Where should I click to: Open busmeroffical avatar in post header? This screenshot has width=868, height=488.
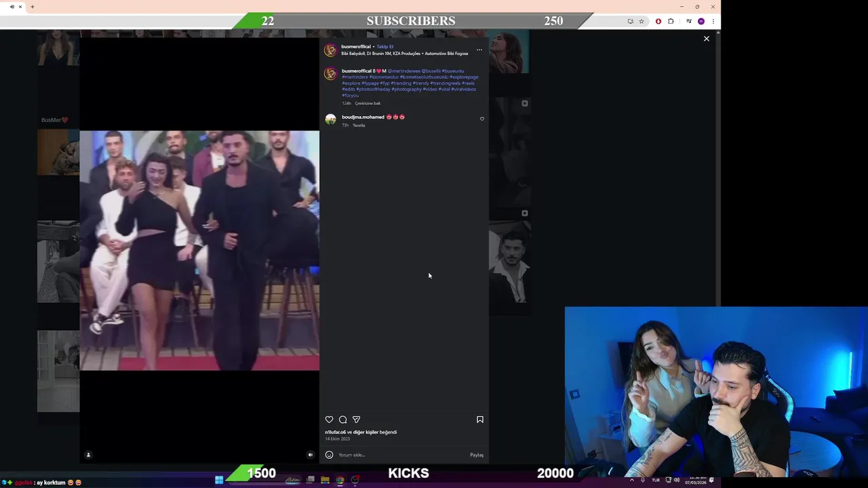click(x=330, y=50)
